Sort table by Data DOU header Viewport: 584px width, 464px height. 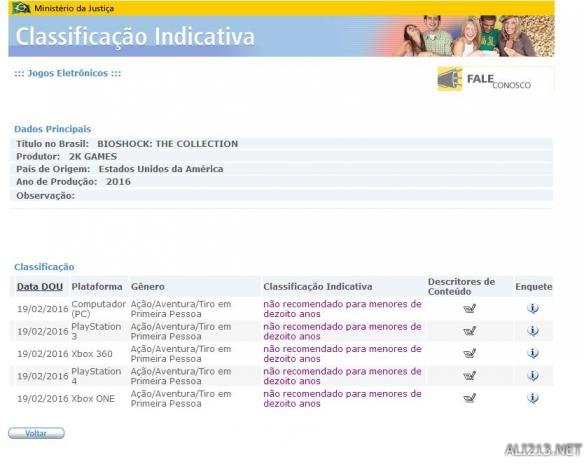pos(40,287)
